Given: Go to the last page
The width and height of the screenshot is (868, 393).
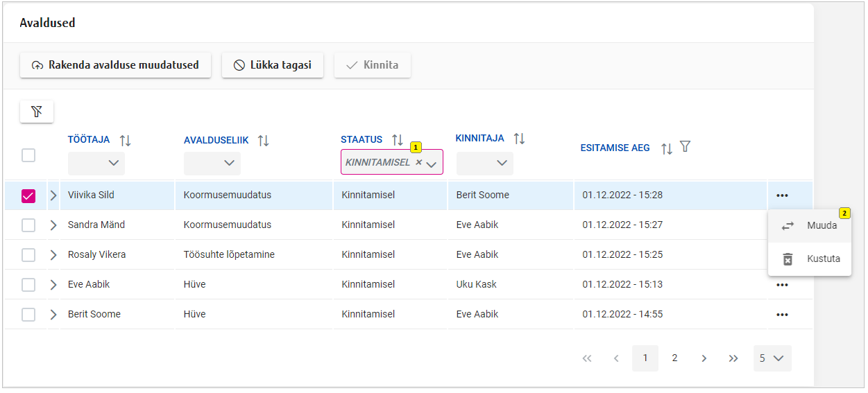Looking at the screenshot, I should point(733,358).
